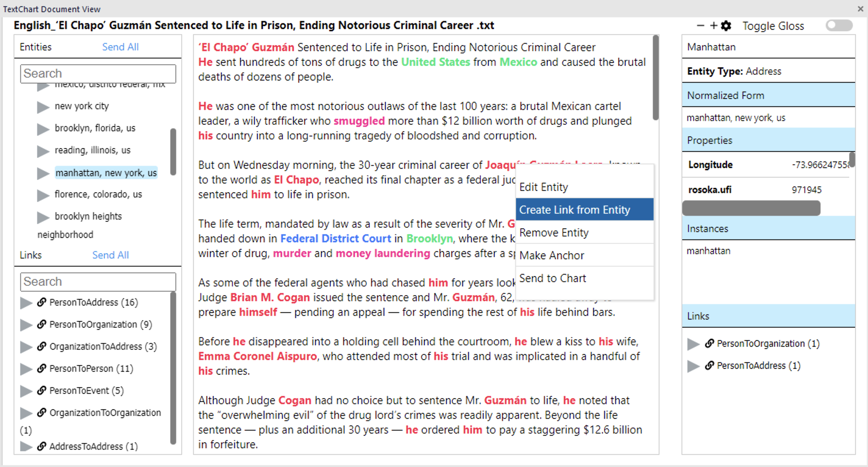Click the links list scrollbar
The width and height of the screenshot is (868, 467).
pos(173,368)
